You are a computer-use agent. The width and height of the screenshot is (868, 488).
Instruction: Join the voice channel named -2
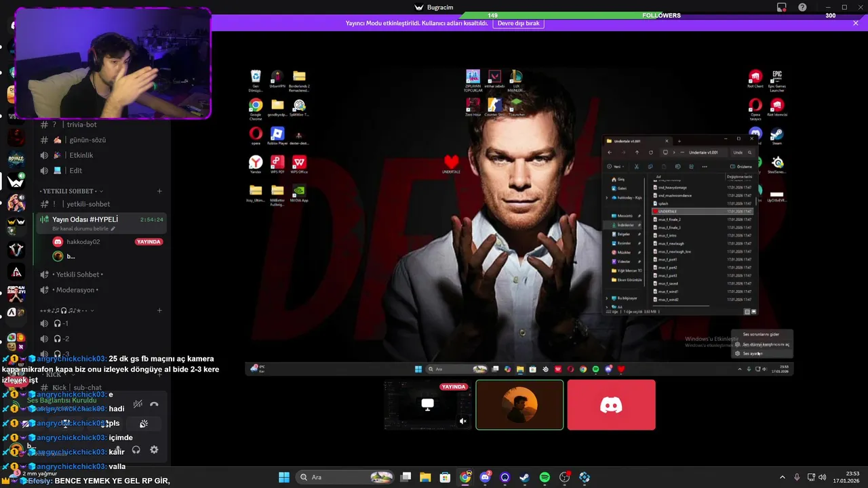[x=102, y=339]
